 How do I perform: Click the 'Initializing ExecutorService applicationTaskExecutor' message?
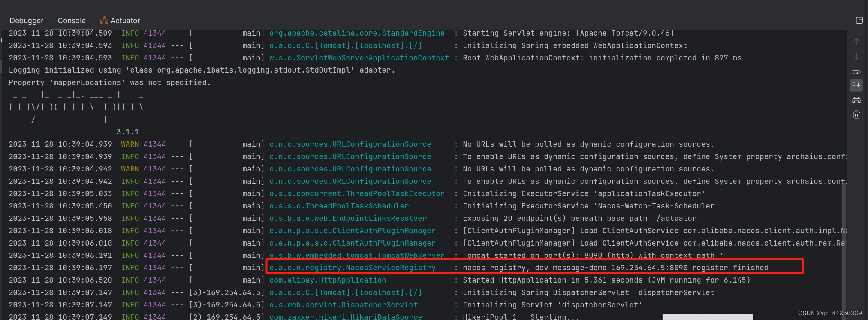584,193
